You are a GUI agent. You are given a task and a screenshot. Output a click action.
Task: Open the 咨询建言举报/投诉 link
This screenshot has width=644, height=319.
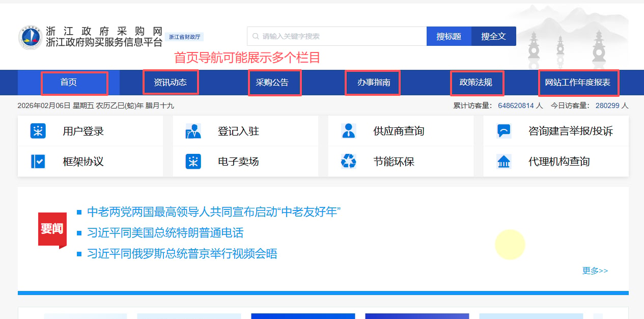[x=571, y=131]
